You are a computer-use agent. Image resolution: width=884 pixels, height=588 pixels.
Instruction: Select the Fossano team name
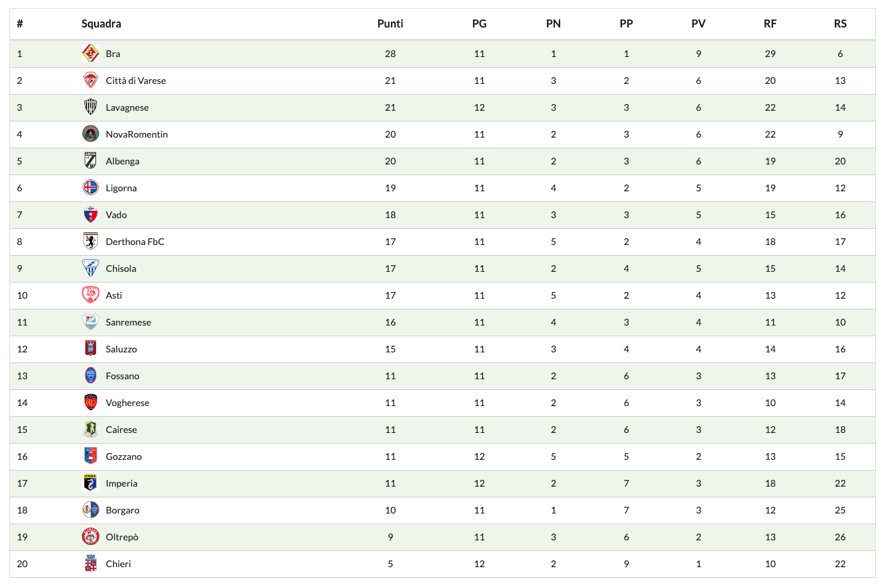(x=122, y=376)
